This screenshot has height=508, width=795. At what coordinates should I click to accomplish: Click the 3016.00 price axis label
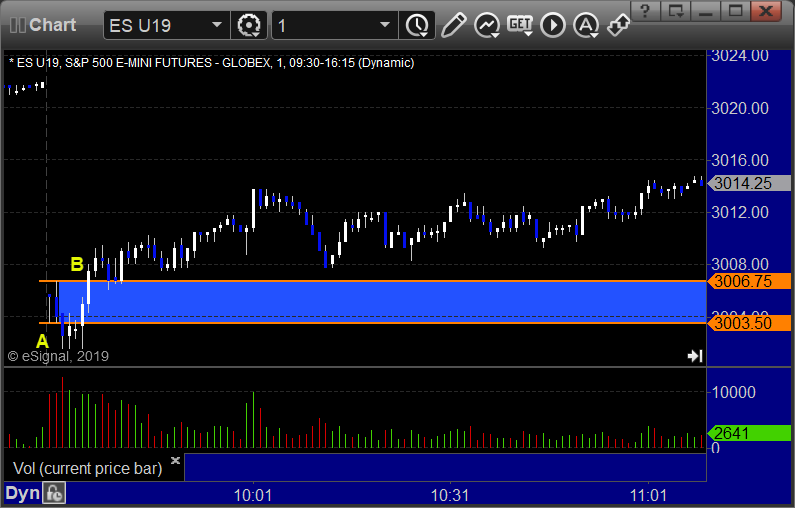(x=740, y=160)
